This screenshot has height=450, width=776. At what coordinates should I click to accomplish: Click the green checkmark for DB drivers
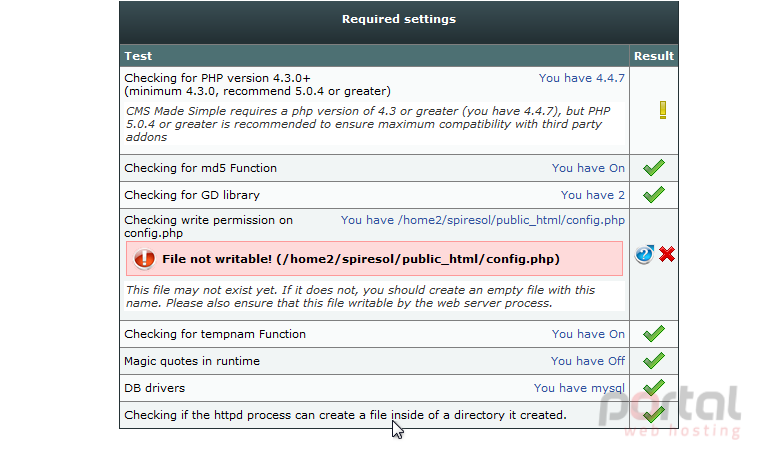[654, 387]
